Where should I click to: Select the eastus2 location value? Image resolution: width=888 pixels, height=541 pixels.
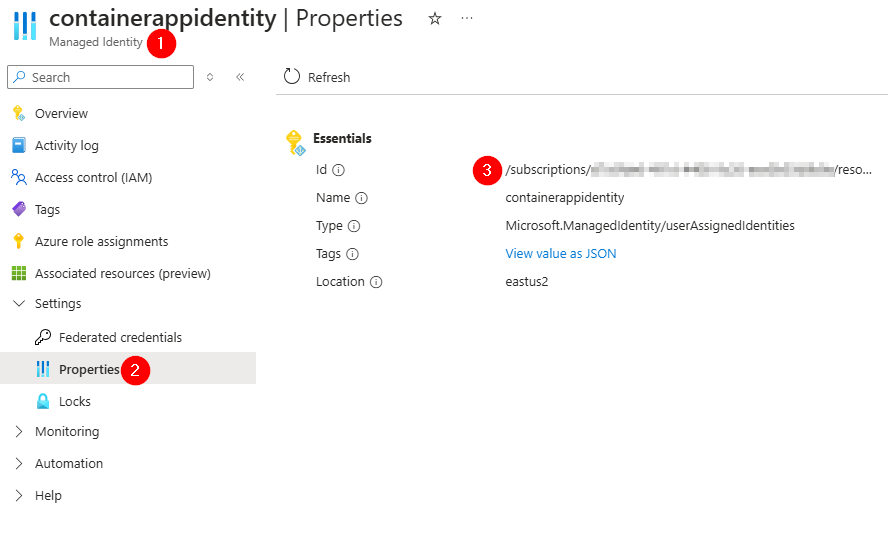527,282
